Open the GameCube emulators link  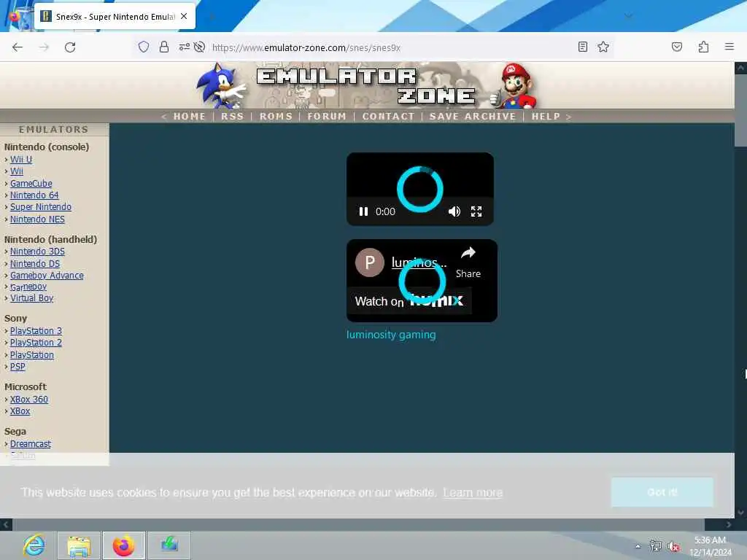[x=31, y=183]
